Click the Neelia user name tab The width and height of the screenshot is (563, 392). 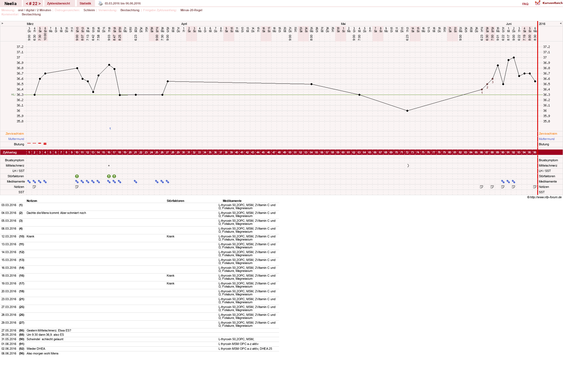click(x=11, y=3)
